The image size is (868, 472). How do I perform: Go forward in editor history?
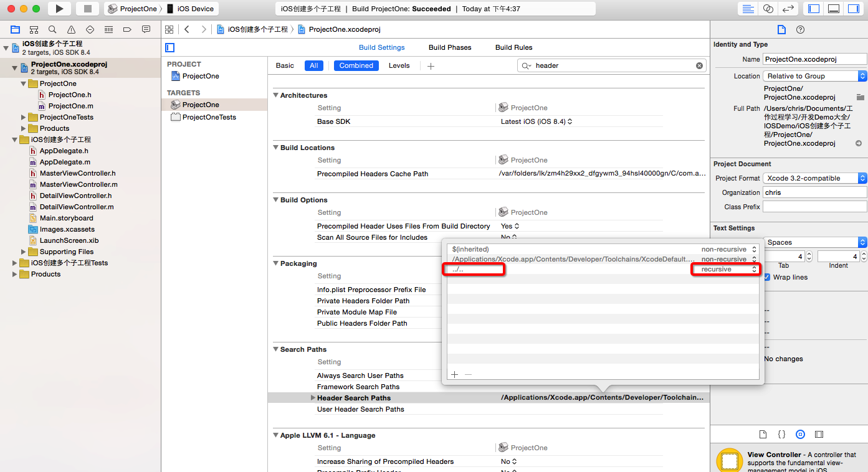pyautogui.click(x=203, y=29)
